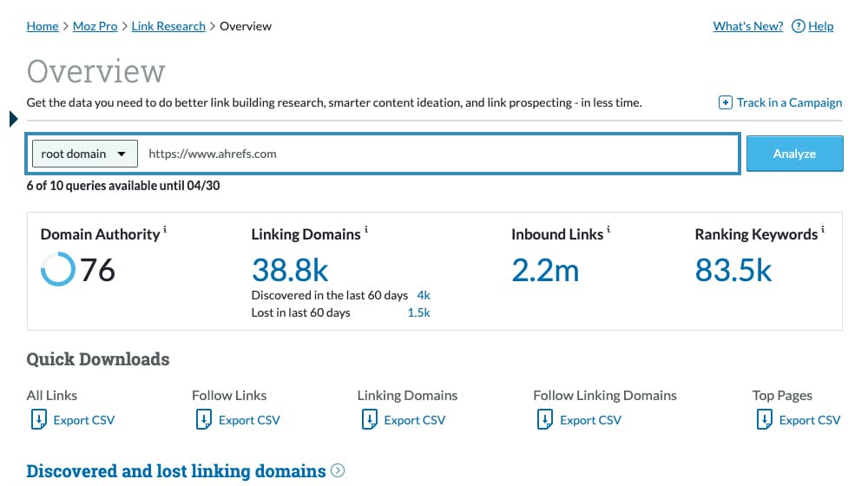This screenshot has width=868, height=486.
Task: Click the Help link
Action: pos(820,26)
